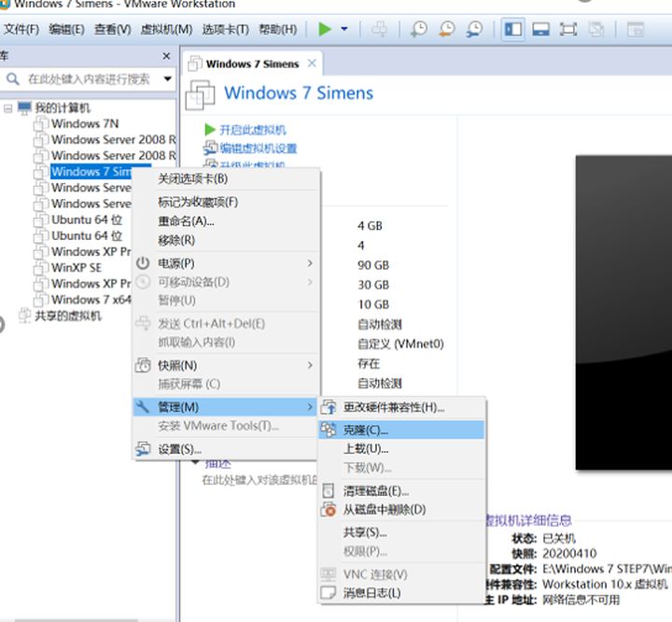The width and height of the screenshot is (672, 622).
Task: Open the 选项卡(T) menu
Action: pyautogui.click(x=226, y=29)
